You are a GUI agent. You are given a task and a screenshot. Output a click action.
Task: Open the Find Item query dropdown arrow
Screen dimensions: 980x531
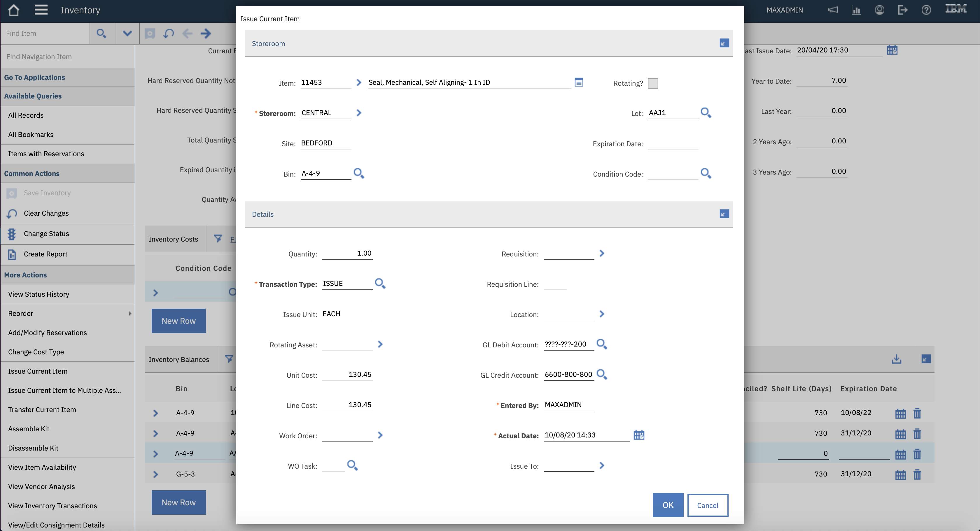[x=127, y=34]
